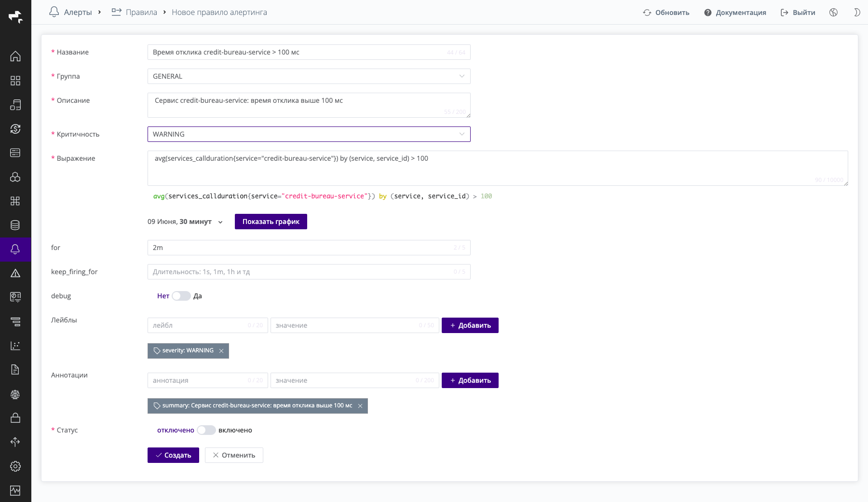Click the dollar refresh icon in sidebar
The image size is (868, 502).
click(15, 128)
